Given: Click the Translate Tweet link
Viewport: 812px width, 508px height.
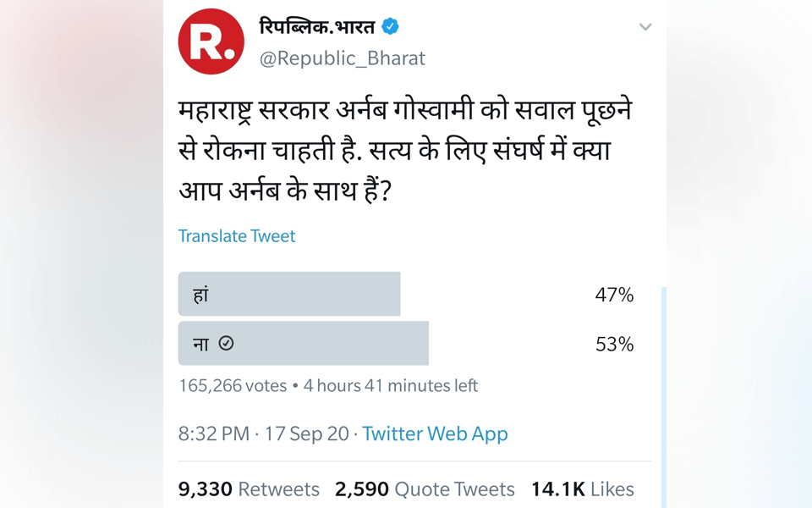Looking at the screenshot, I should 237,236.
